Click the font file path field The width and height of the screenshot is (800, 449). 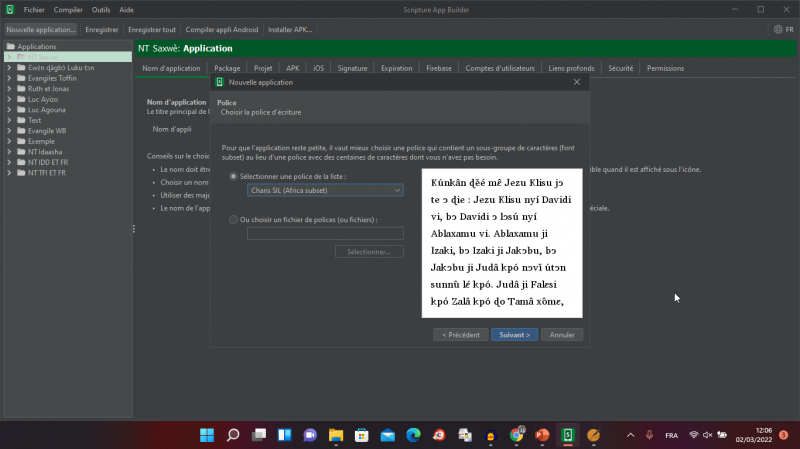[x=325, y=234]
